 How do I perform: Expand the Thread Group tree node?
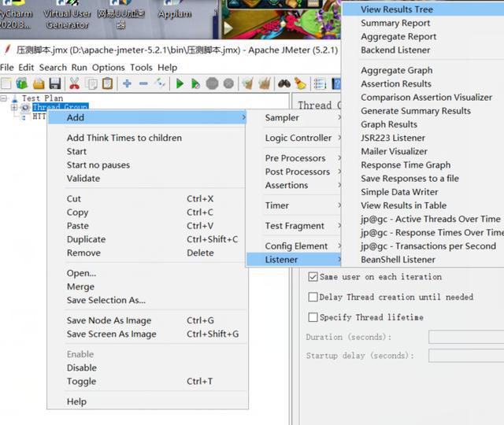click(x=14, y=108)
